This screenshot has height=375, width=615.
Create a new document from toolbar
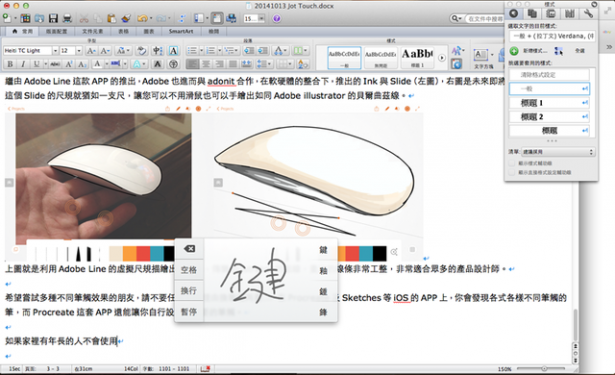(7, 18)
